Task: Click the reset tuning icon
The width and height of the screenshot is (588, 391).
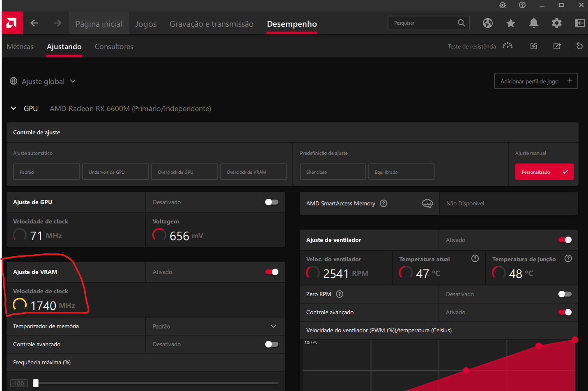Action: pos(580,46)
